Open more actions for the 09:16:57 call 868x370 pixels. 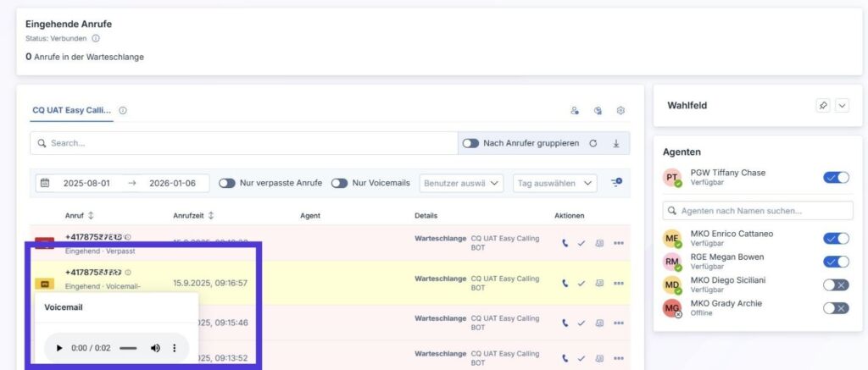tap(618, 283)
